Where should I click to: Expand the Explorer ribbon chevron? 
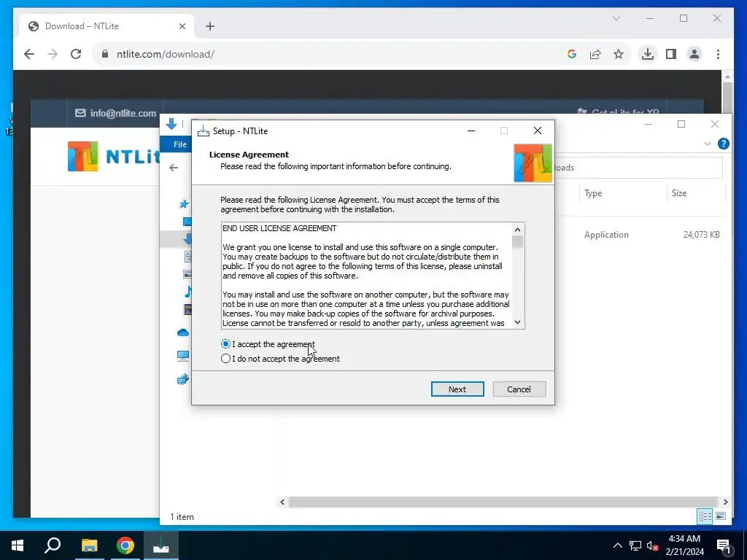click(707, 144)
